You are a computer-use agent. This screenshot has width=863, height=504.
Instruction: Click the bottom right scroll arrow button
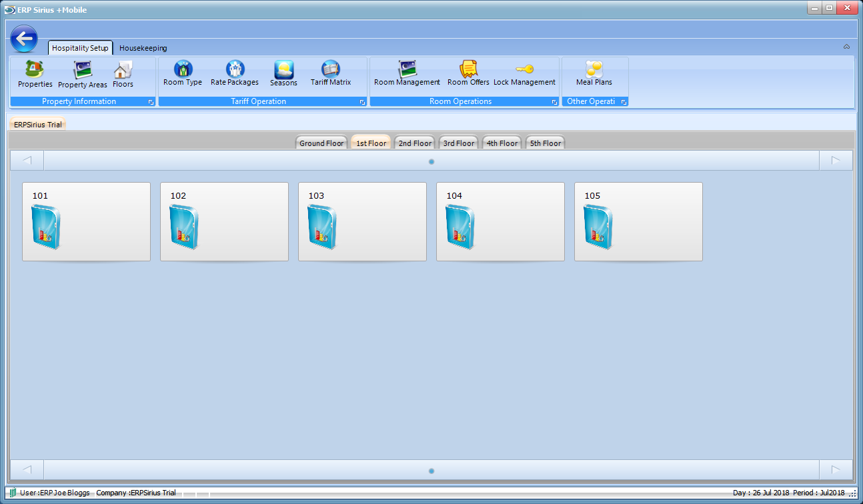[x=836, y=469]
